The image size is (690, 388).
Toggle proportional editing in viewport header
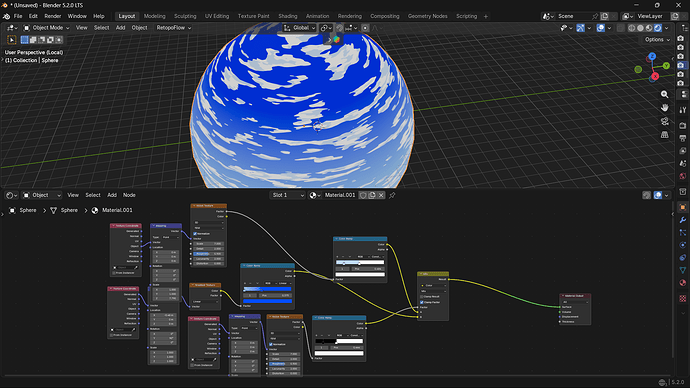[x=365, y=28]
